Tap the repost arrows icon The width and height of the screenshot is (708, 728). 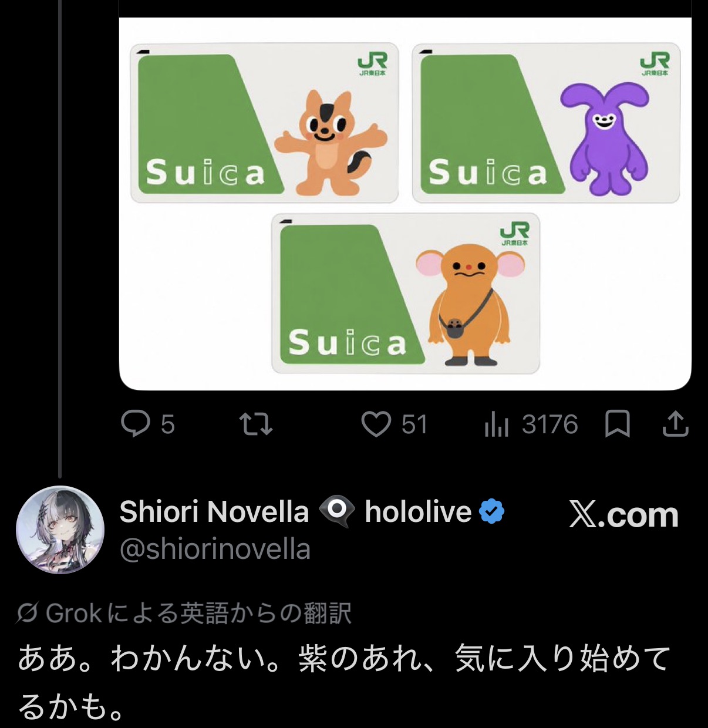pyautogui.click(x=256, y=424)
